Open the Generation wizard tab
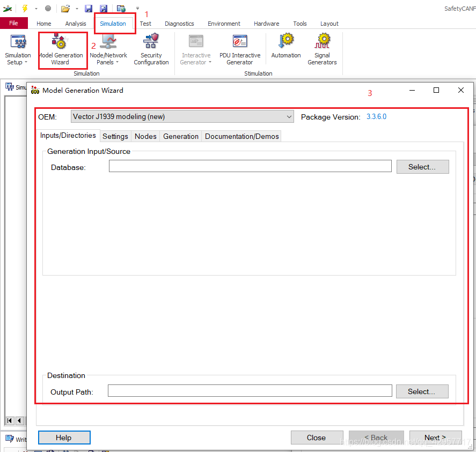 tap(181, 136)
